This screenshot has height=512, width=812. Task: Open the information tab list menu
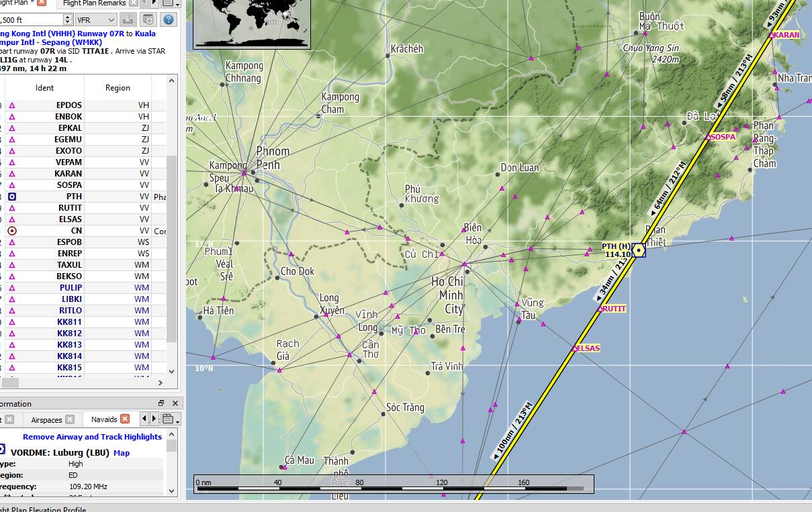(171, 419)
